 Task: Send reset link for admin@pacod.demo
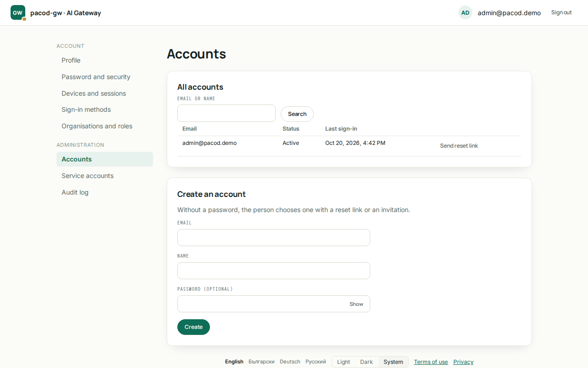click(x=459, y=146)
